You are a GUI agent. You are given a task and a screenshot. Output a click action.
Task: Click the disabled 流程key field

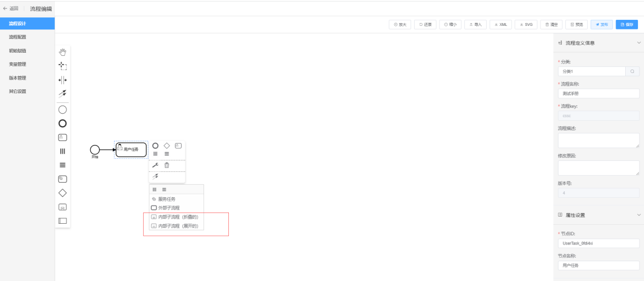598,115
